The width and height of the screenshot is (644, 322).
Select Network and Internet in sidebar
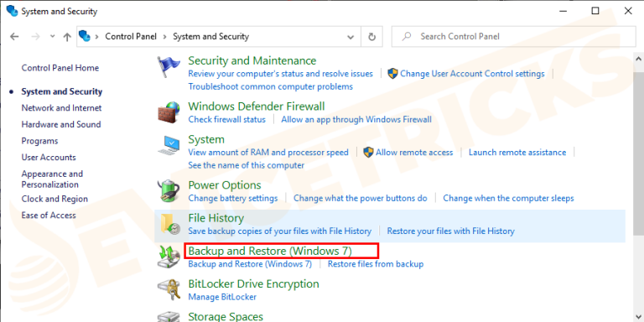(x=61, y=108)
